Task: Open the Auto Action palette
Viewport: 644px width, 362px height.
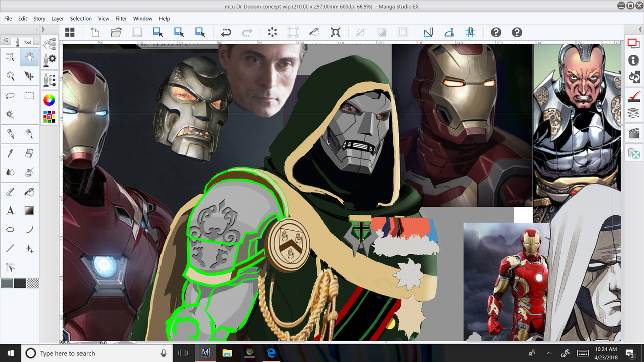Action: click(x=634, y=77)
